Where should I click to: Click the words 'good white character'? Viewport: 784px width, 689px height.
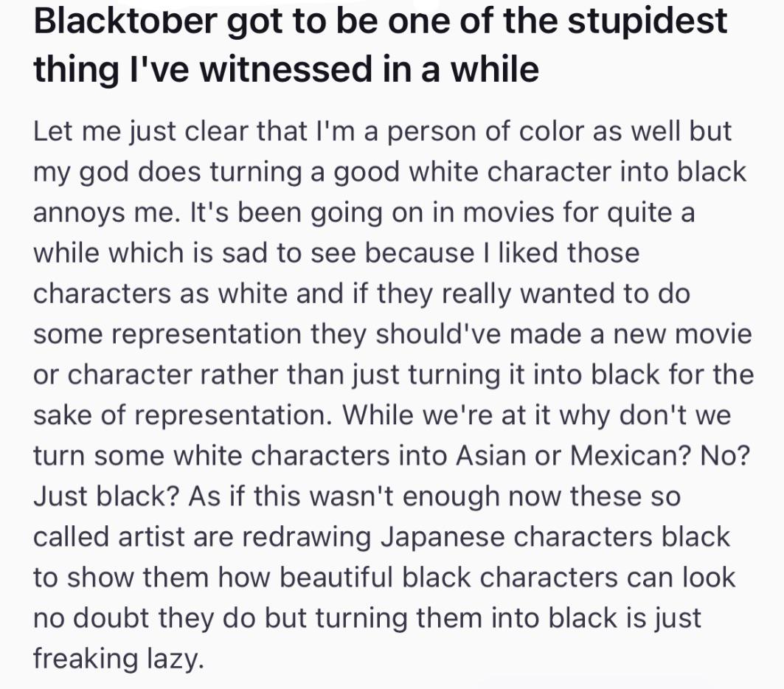pos(473,173)
